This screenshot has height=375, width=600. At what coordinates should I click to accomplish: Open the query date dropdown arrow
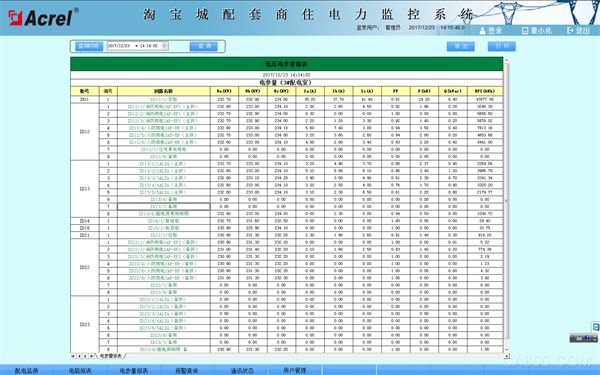pos(136,46)
